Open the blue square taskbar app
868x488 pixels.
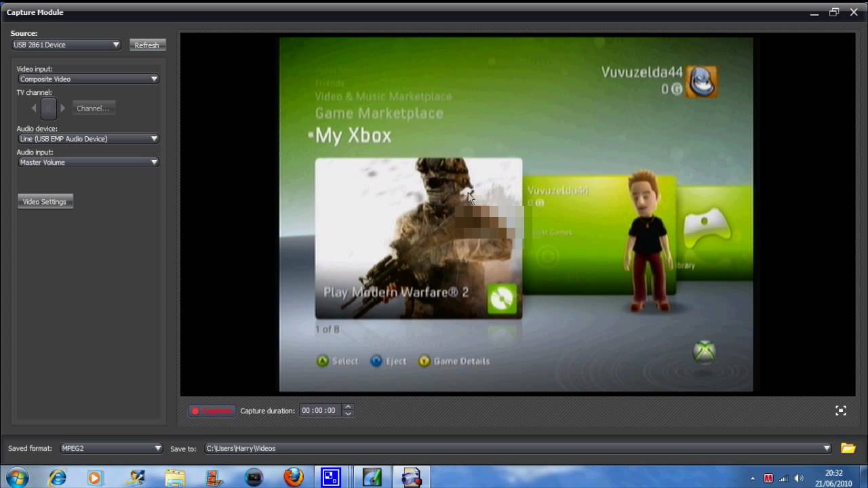click(x=331, y=477)
